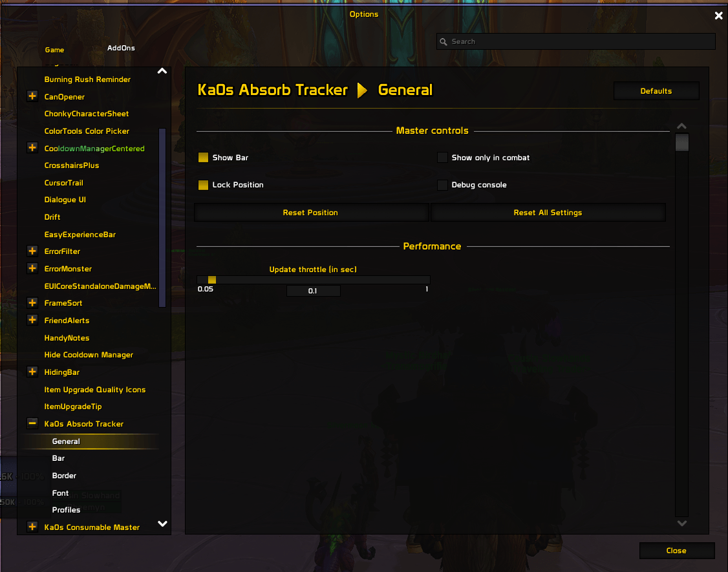Switch to the AddOns tab

(121, 48)
